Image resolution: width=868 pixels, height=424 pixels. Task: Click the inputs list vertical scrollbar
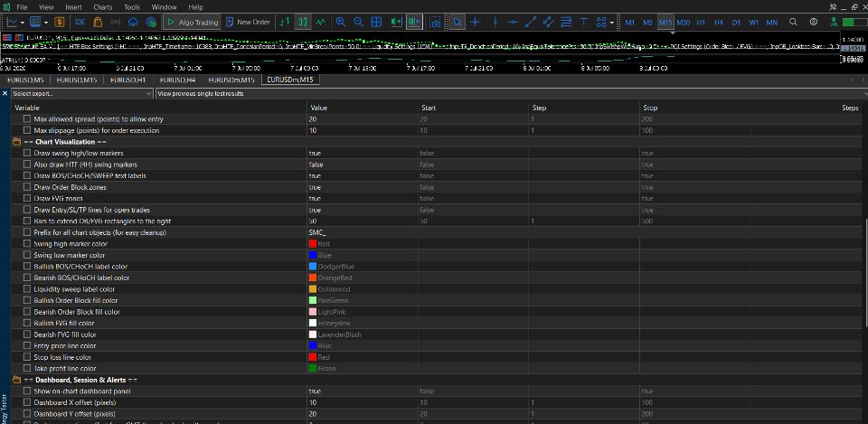pos(864,271)
